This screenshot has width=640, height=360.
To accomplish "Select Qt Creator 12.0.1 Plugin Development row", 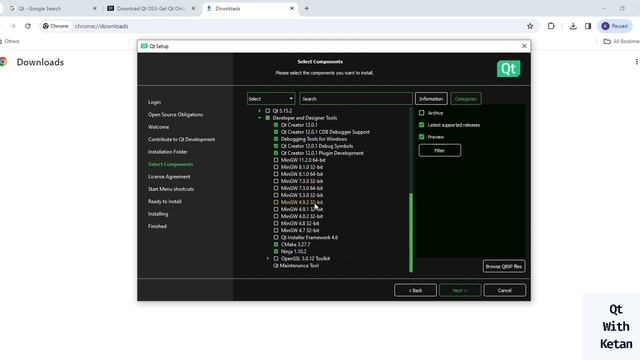I will coord(322,153).
